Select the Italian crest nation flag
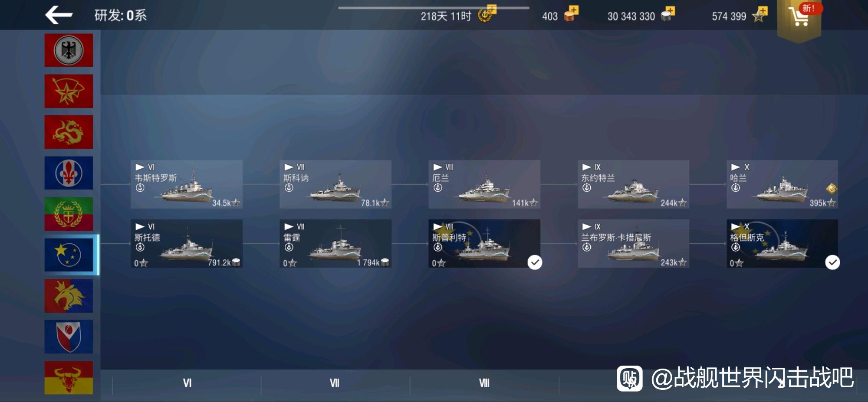The image size is (868, 402). (x=69, y=214)
